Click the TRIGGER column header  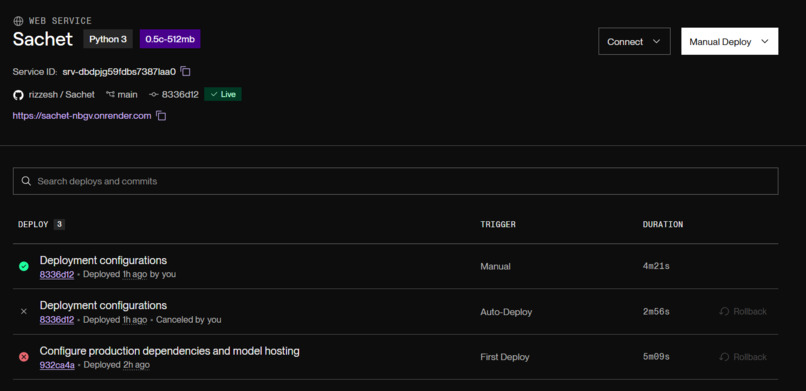point(498,225)
